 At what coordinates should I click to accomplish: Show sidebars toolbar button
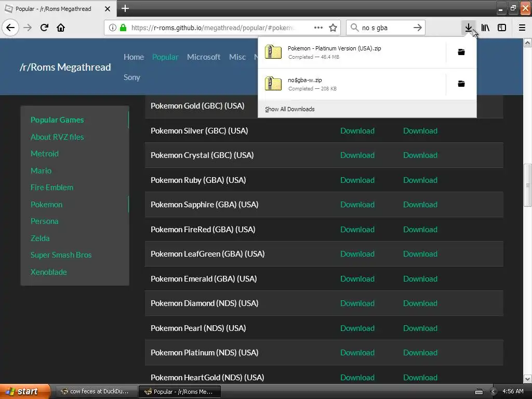[502, 28]
